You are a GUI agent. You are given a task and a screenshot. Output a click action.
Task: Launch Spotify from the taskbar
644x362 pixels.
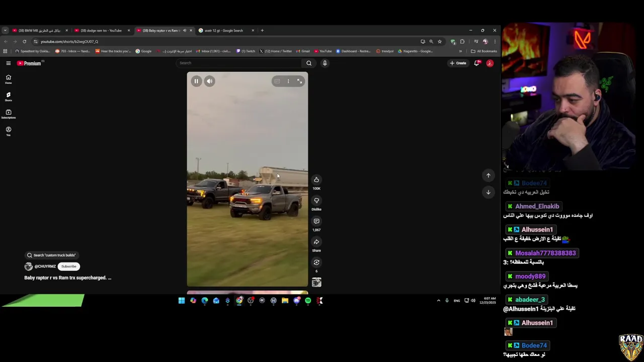pos(308,301)
